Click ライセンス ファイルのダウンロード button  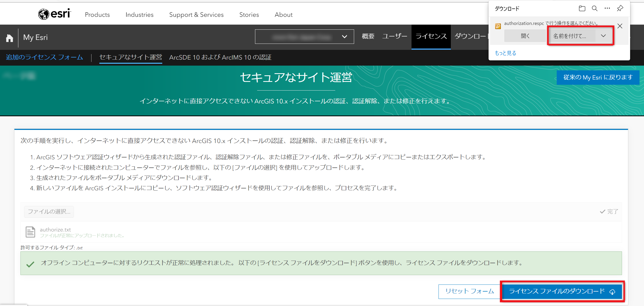pyautogui.click(x=562, y=291)
